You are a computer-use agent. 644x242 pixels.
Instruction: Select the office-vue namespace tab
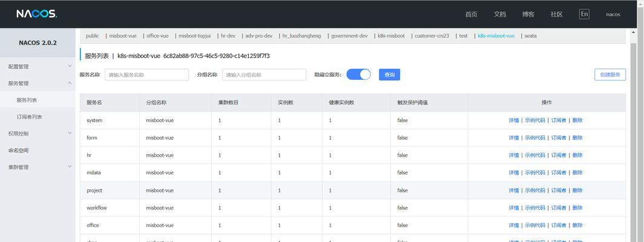[158, 36]
